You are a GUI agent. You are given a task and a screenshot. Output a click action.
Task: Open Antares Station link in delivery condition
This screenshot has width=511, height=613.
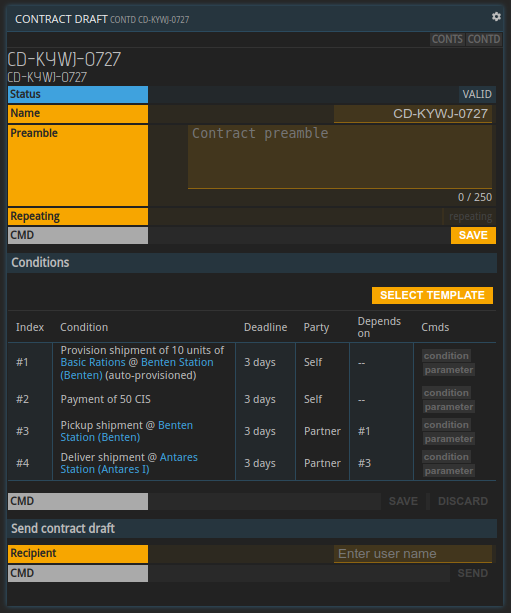point(129,463)
